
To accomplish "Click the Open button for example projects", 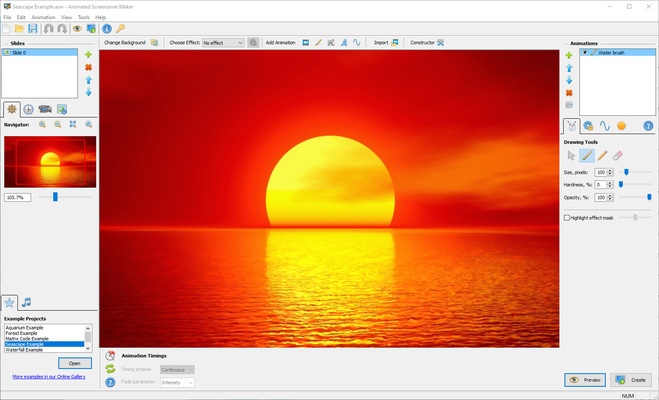I will tap(75, 363).
